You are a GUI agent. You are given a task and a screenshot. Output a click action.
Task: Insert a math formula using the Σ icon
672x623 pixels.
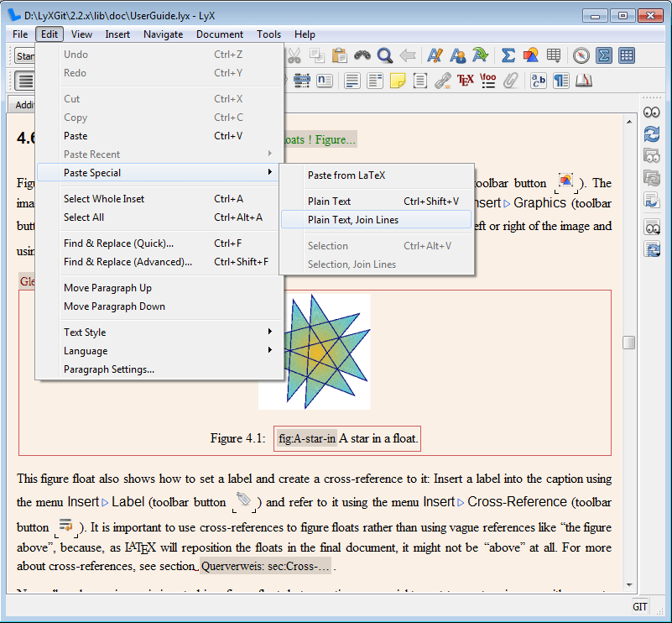point(508,55)
